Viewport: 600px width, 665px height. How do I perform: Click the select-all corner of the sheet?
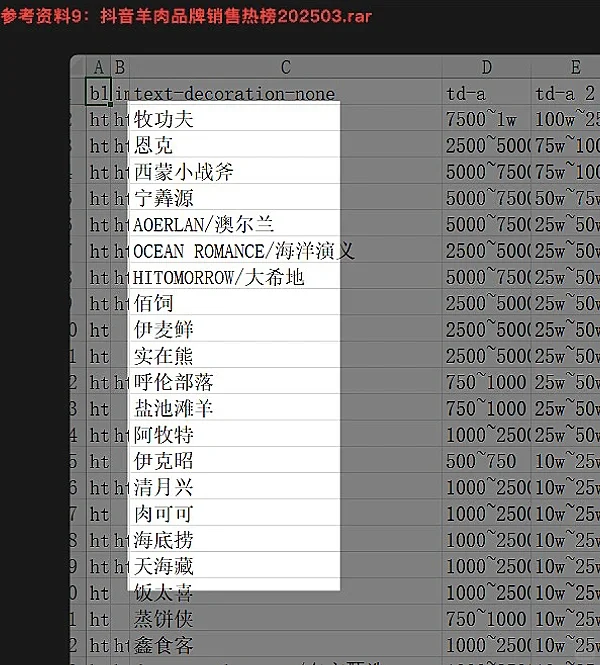click(78, 67)
